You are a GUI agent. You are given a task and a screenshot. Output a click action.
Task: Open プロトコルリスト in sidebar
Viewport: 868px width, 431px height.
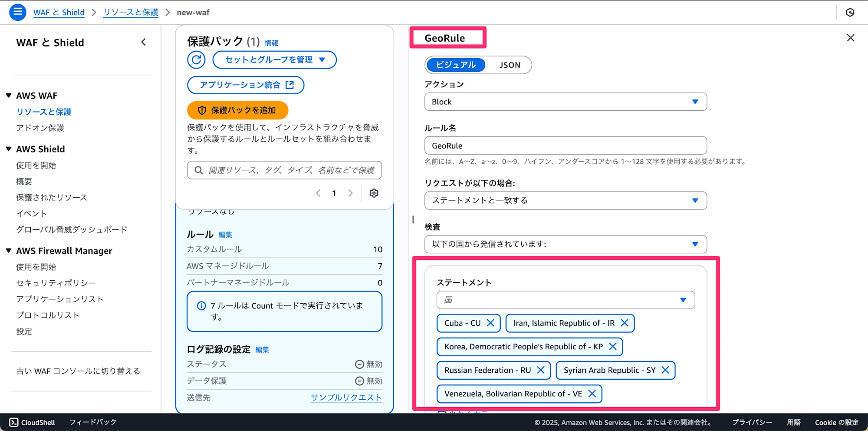48,315
